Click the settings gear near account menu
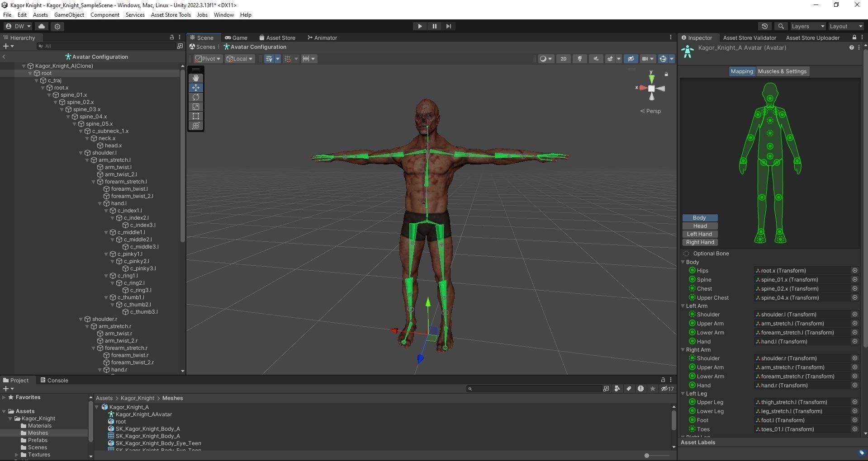This screenshot has height=461, width=868. 57,26
